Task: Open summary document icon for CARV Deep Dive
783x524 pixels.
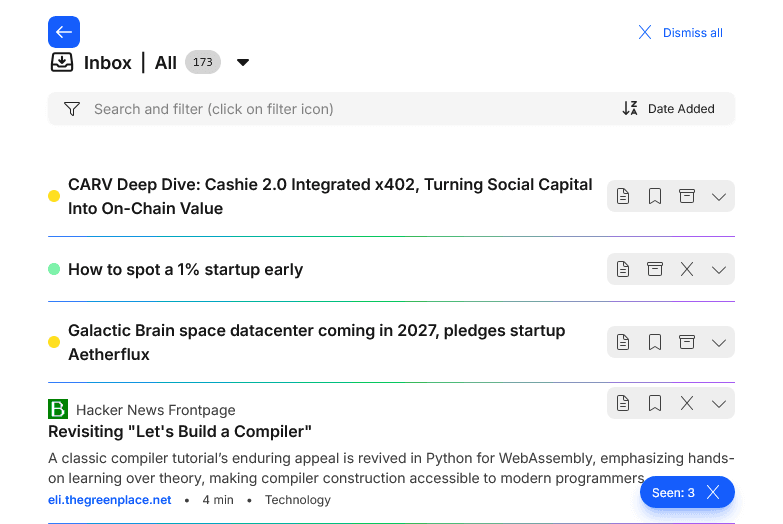Action: click(623, 197)
